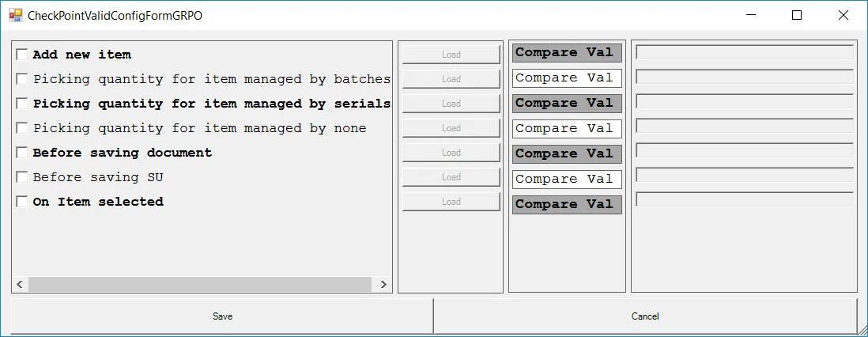Enable the Add new item checkbox
The width and height of the screenshot is (868, 337).
tap(22, 55)
